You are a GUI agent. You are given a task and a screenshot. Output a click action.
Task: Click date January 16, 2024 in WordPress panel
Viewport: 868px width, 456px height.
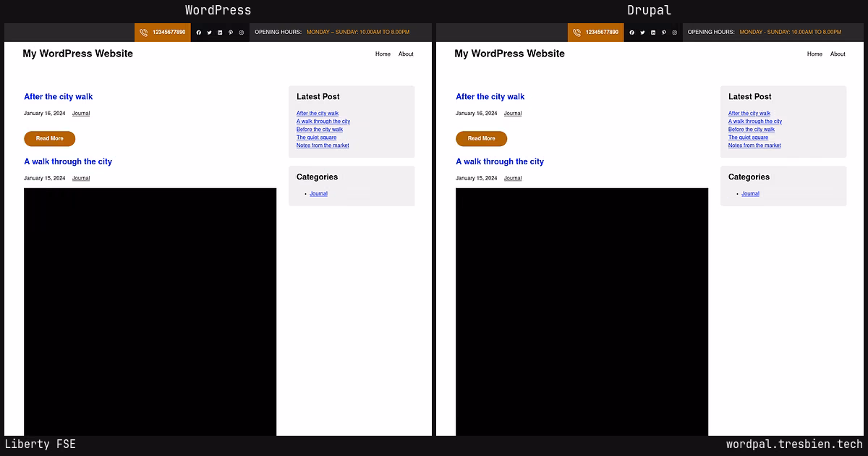(45, 114)
